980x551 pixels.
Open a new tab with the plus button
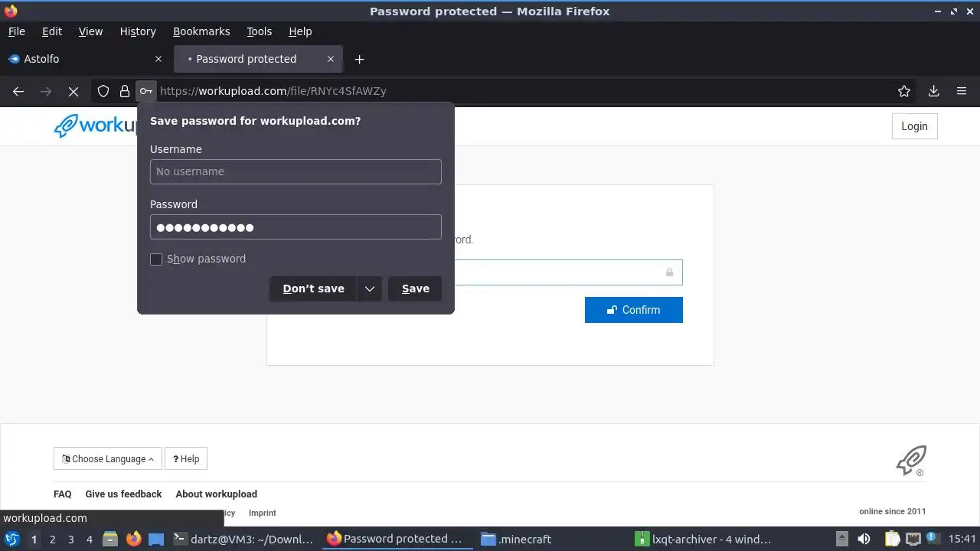click(x=359, y=59)
